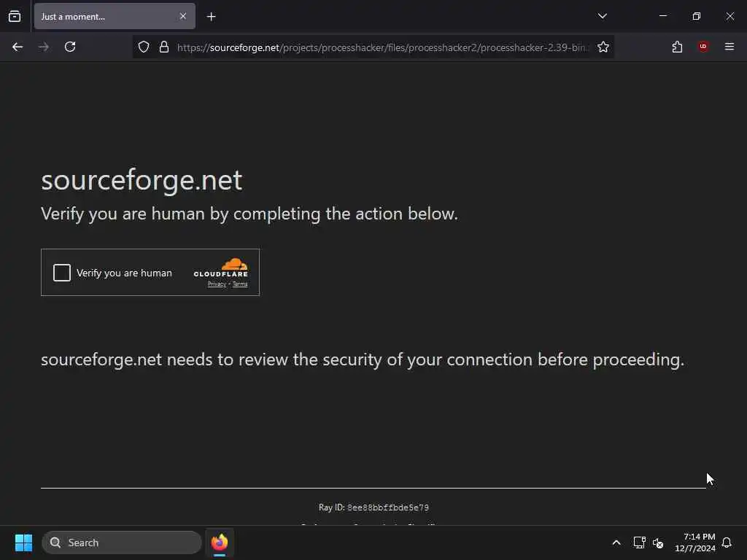Check the Verify you are human box

tap(62, 273)
